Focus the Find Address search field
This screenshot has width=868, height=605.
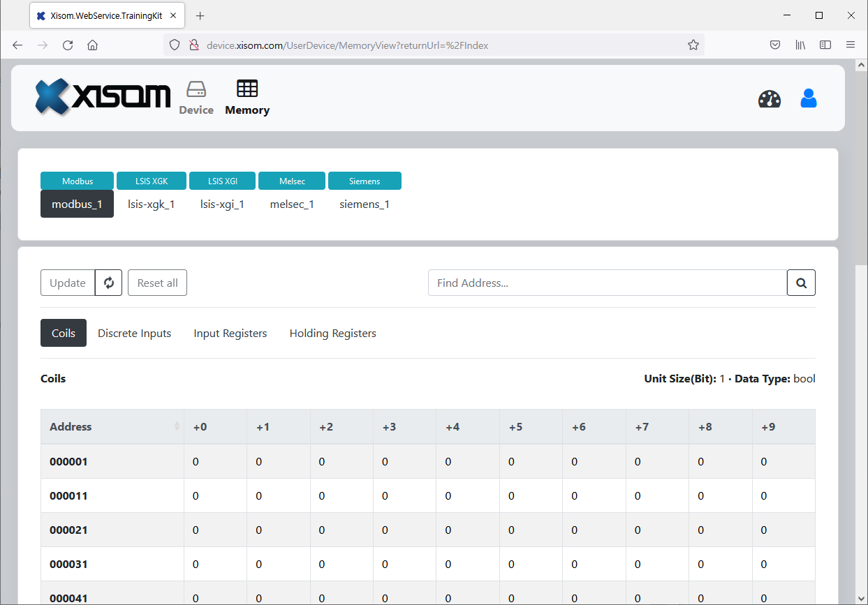click(608, 283)
